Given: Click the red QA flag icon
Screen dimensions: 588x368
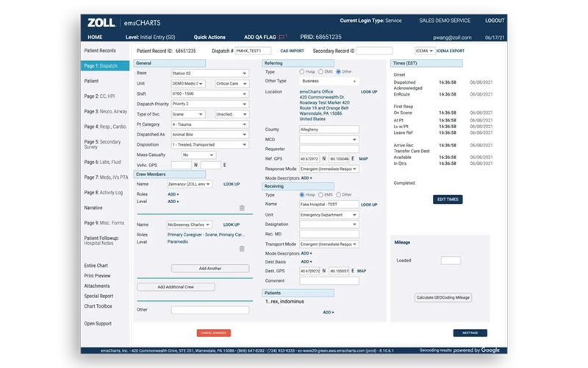Looking at the screenshot, I should coord(283,36).
